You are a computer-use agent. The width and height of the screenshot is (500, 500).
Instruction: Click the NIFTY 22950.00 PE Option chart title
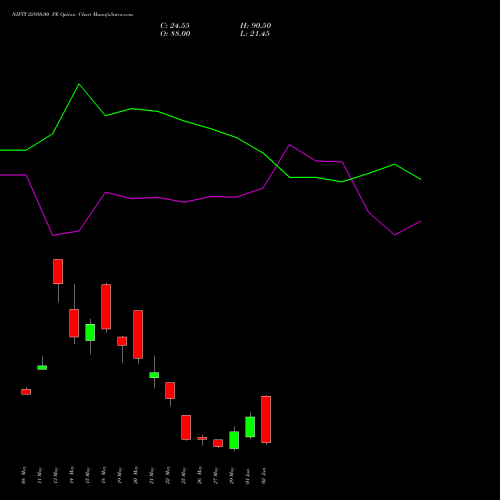[x=72, y=14]
